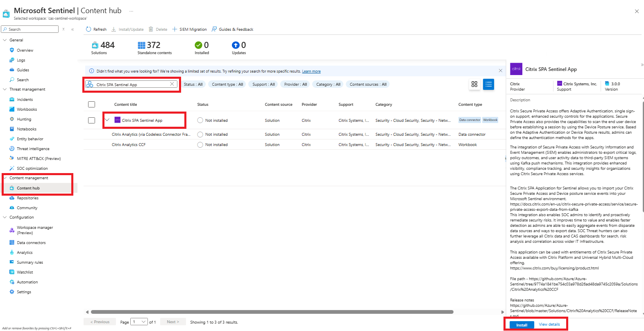
Task: Collapse the Citrix SPA Sentinel App row
Action: point(107,120)
